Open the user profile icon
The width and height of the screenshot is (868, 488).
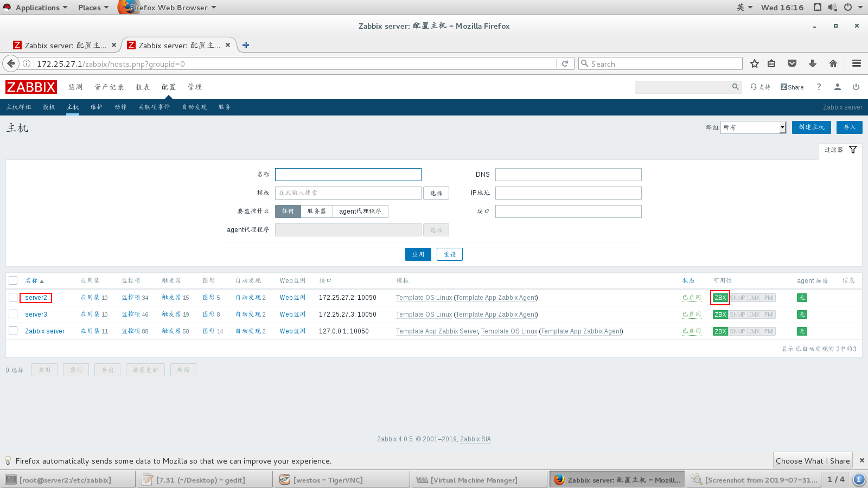pyautogui.click(x=838, y=87)
